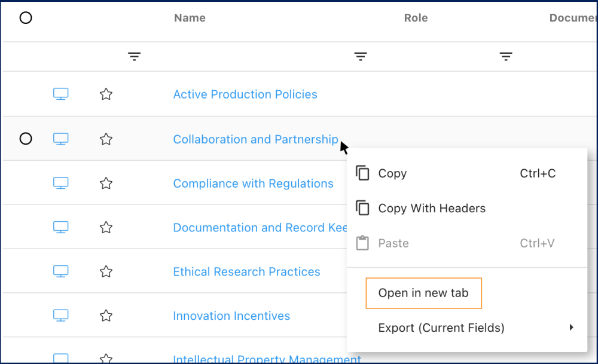Click monitor icon for Innovation Incentives row
This screenshot has width=598, height=364.
[x=60, y=316]
